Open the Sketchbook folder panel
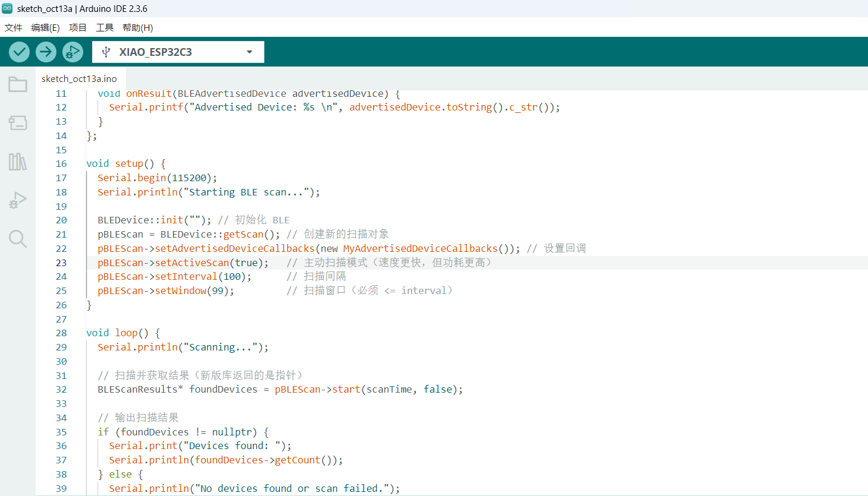Image resolution: width=868 pixels, height=496 pixels. [x=18, y=84]
